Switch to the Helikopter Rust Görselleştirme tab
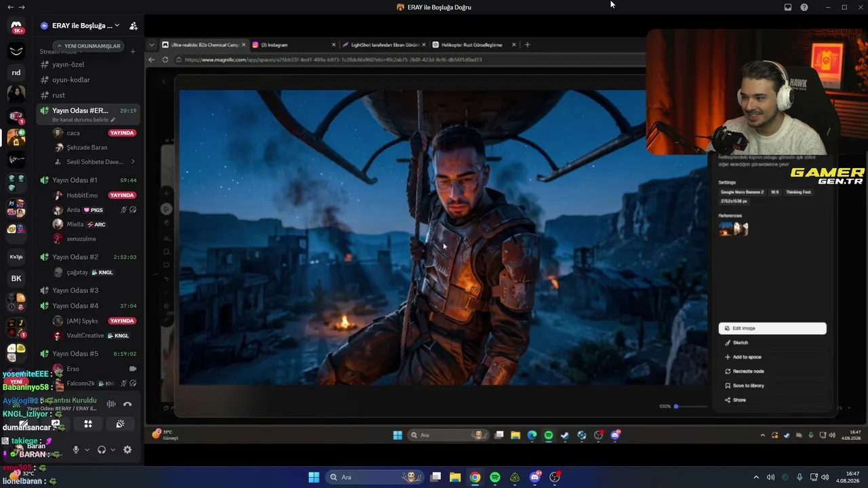This screenshot has height=488, width=868. [473, 45]
